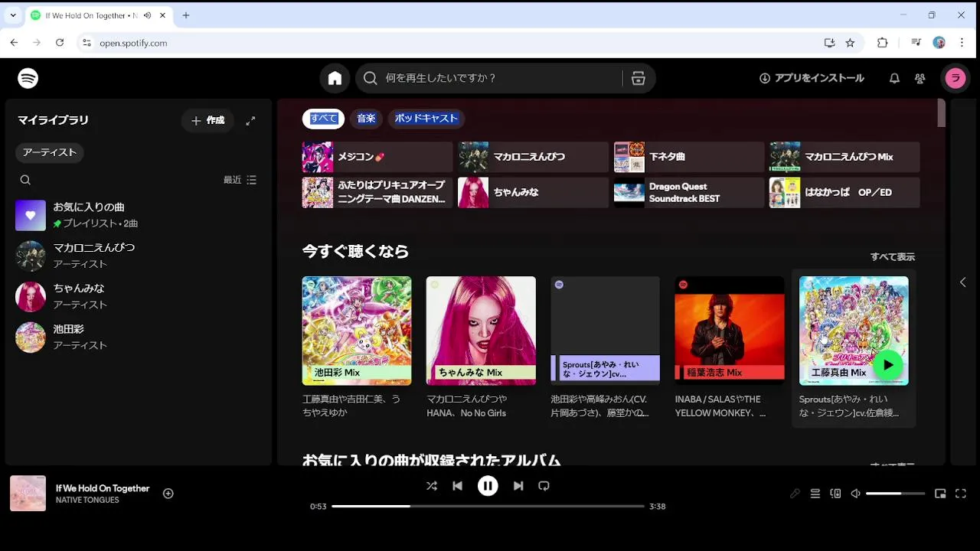Open Dragon Quest Soundtrack BEST tile

(689, 193)
